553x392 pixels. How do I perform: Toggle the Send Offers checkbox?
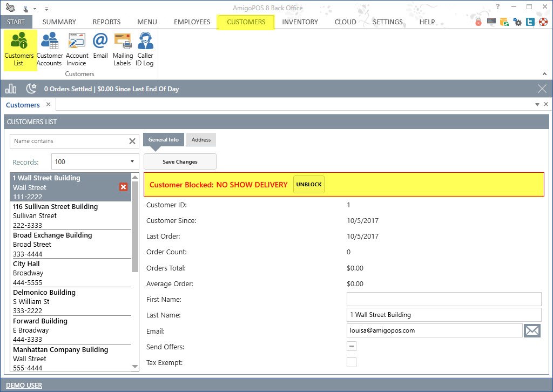(x=352, y=347)
